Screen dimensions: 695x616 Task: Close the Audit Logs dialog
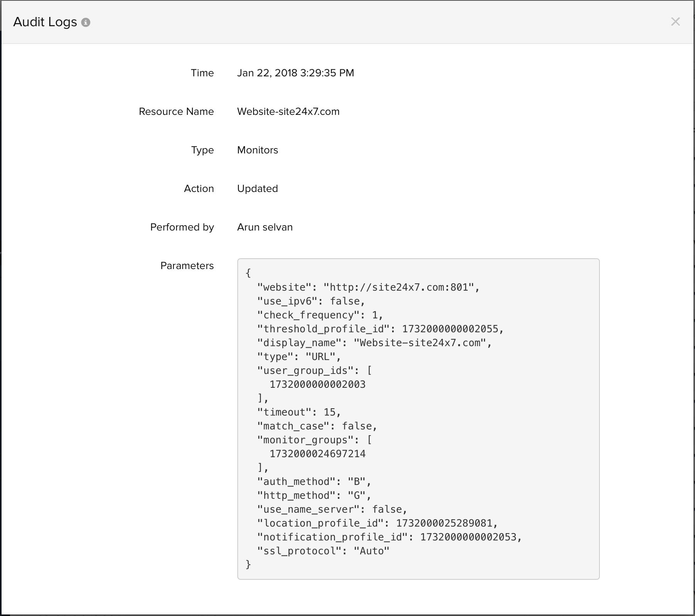[x=675, y=22]
